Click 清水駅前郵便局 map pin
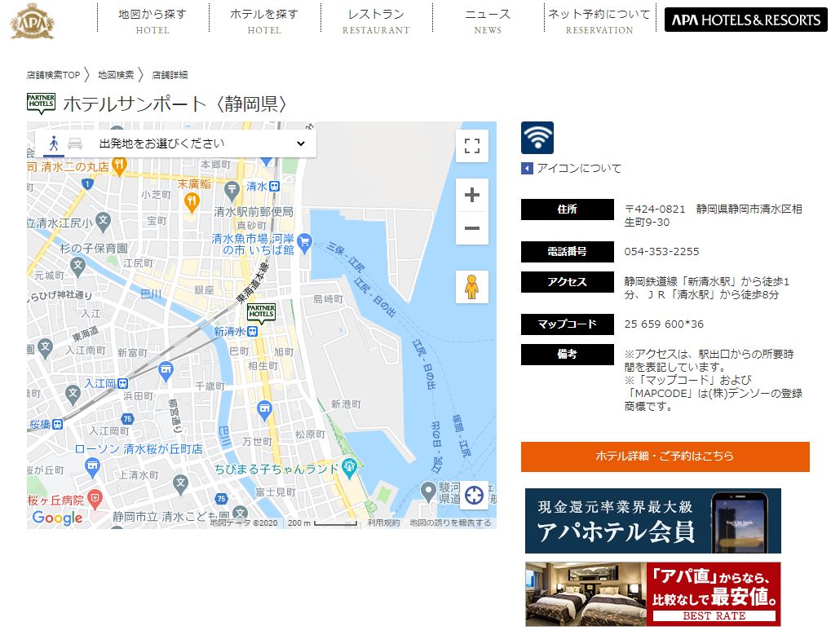831x644 pixels. click(x=232, y=190)
